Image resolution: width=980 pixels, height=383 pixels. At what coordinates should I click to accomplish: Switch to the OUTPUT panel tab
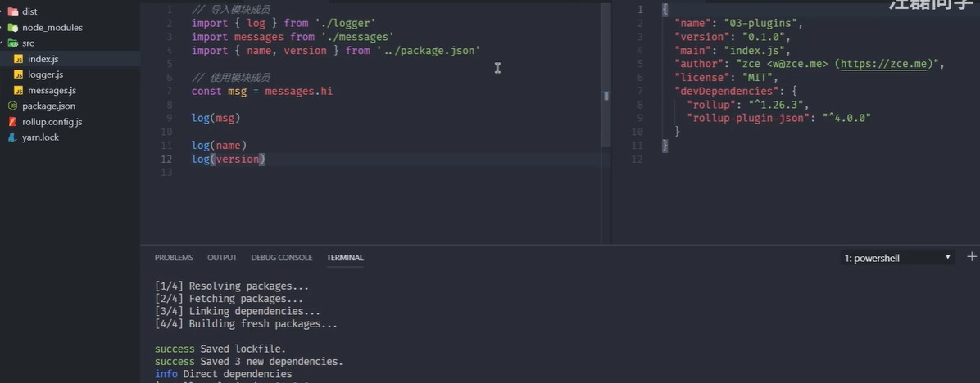[x=222, y=258]
